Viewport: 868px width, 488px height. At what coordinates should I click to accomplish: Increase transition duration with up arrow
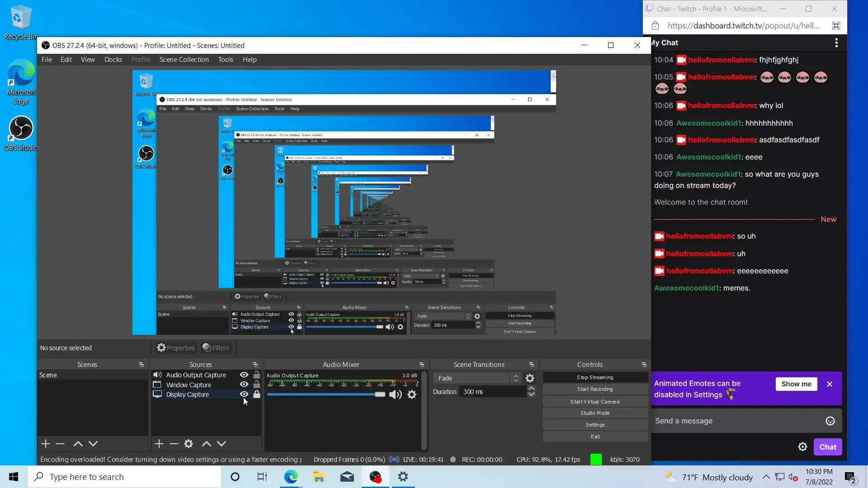point(532,389)
